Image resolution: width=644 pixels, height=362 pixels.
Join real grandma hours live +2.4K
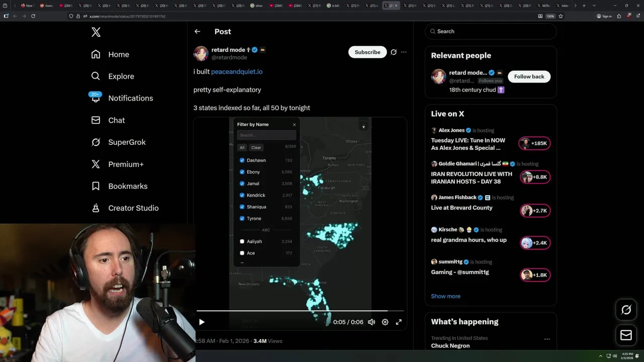pyautogui.click(x=535, y=243)
